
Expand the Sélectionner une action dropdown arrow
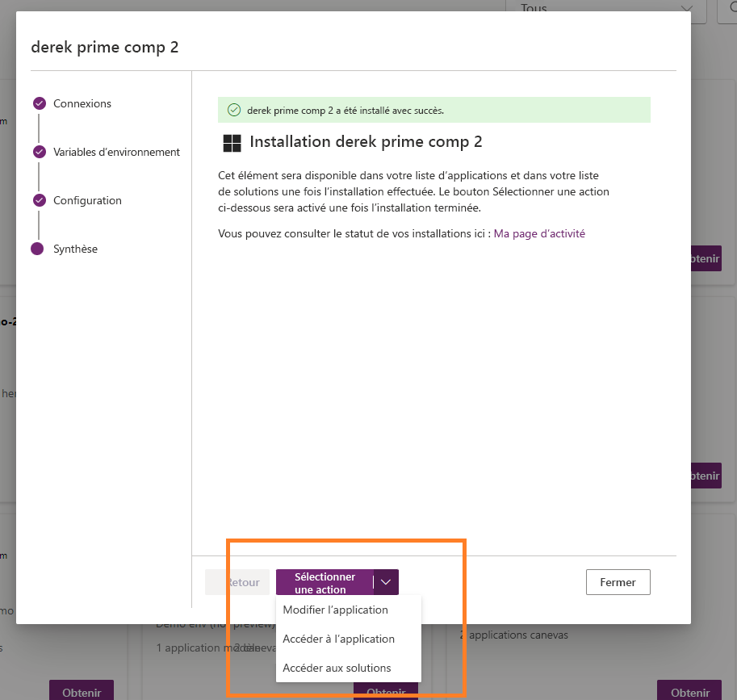tap(385, 581)
